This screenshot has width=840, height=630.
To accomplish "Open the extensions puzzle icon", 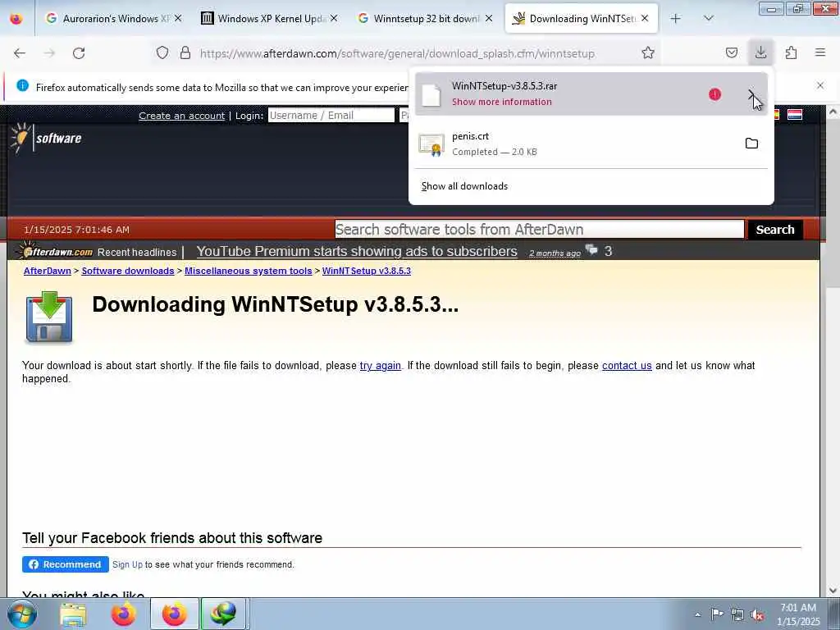I will (792, 52).
